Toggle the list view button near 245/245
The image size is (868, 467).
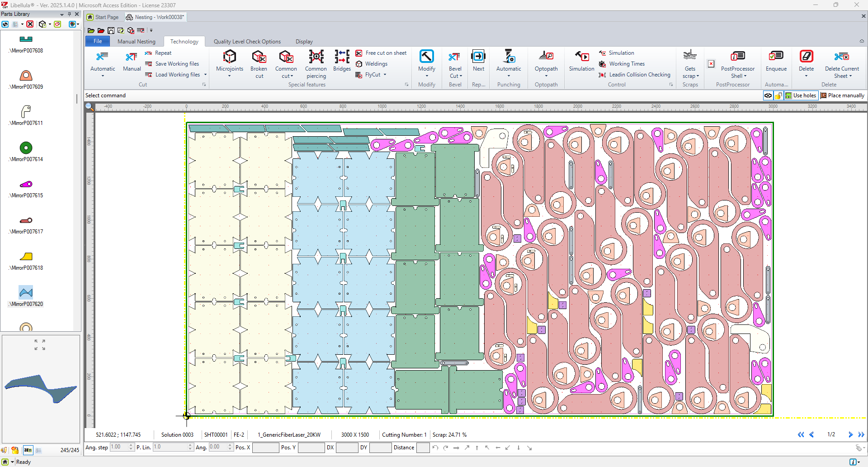[x=38, y=450]
